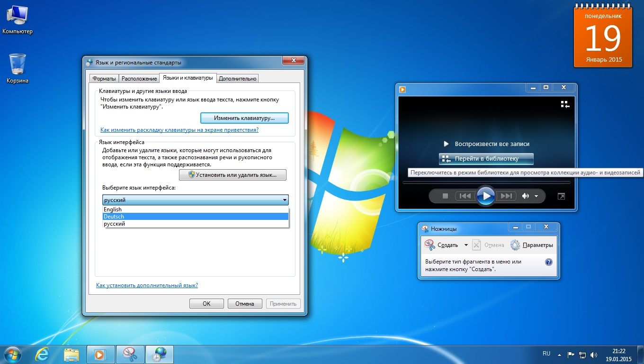Click Создать in the Ножницы window

click(442, 245)
